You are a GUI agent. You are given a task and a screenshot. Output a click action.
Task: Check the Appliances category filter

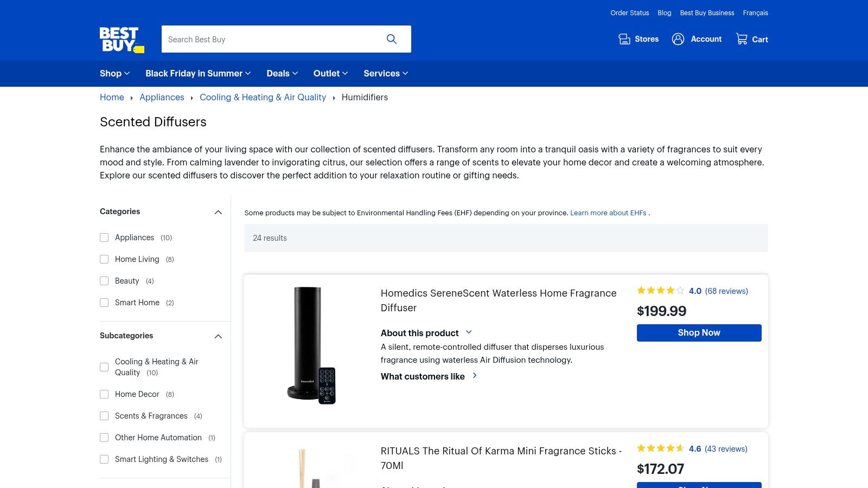(104, 237)
